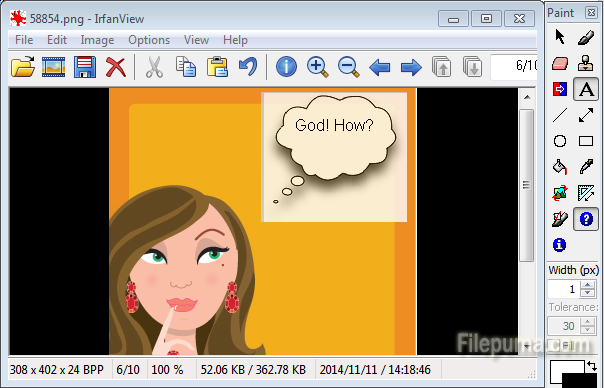Select the Ellipse tool in Paint
Screen dimensions: 604x388
560,141
